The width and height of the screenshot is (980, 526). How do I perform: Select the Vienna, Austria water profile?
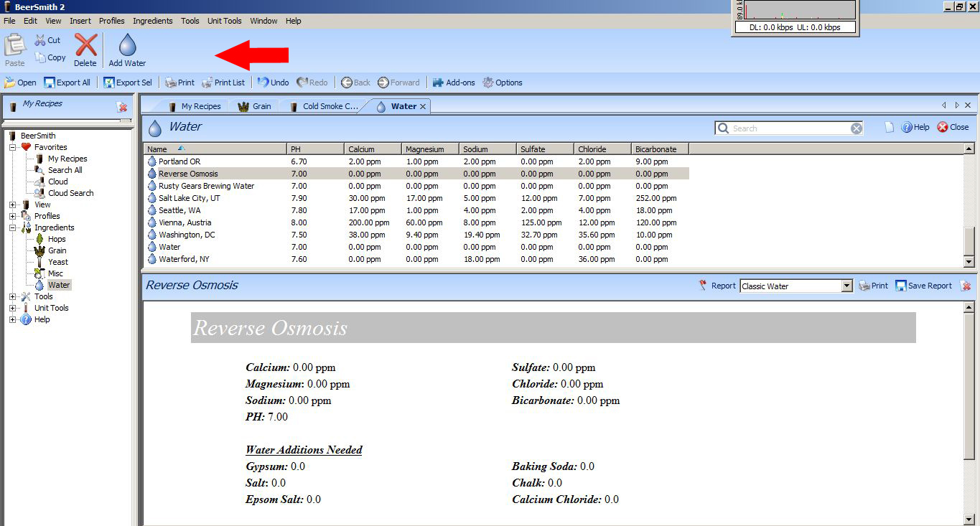pos(416,222)
